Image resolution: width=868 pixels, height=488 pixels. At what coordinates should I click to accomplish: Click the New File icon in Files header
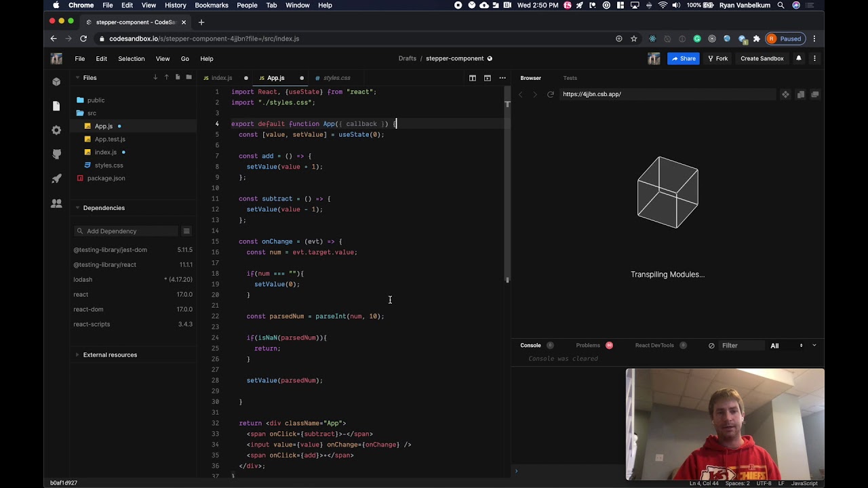point(178,77)
